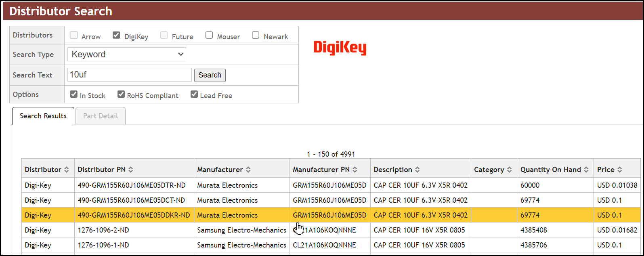The height and width of the screenshot is (256, 644).
Task: Sort by Distributor PN column arrows
Action: (131, 170)
